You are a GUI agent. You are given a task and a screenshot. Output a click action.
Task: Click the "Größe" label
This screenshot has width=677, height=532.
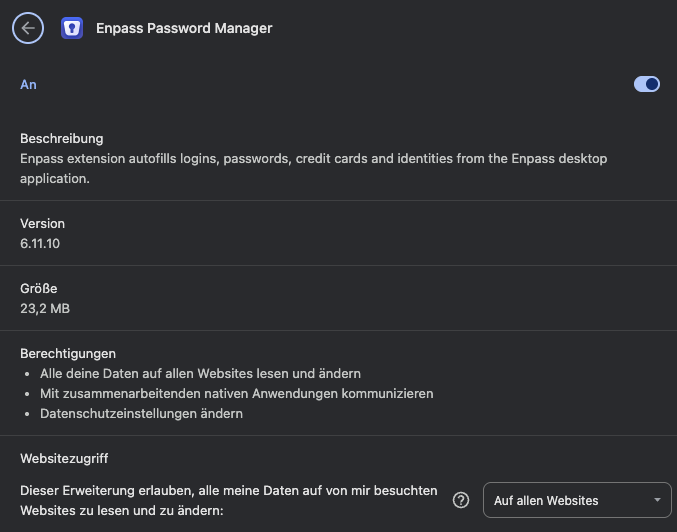point(39,289)
